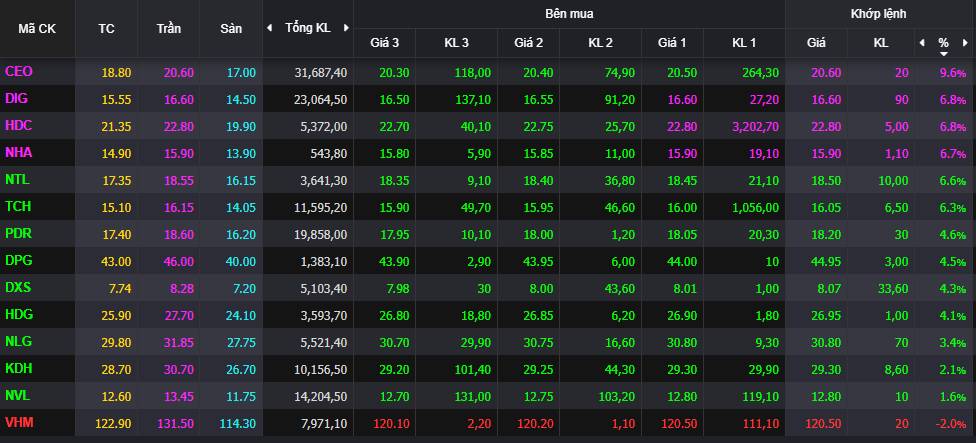Click the KL 3 column header
This screenshot has width=976, height=443.
[x=456, y=43]
